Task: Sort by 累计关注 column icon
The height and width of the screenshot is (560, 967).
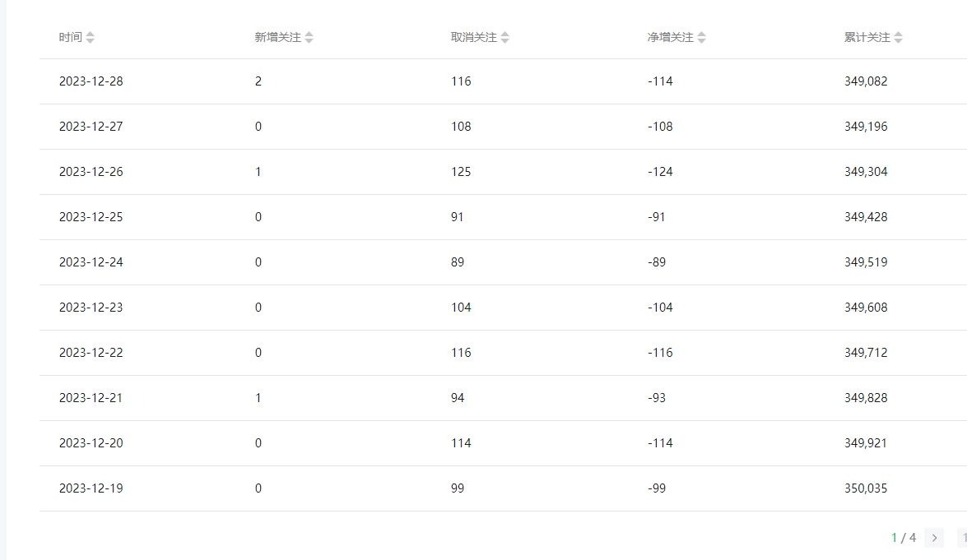Action: (898, 38)
